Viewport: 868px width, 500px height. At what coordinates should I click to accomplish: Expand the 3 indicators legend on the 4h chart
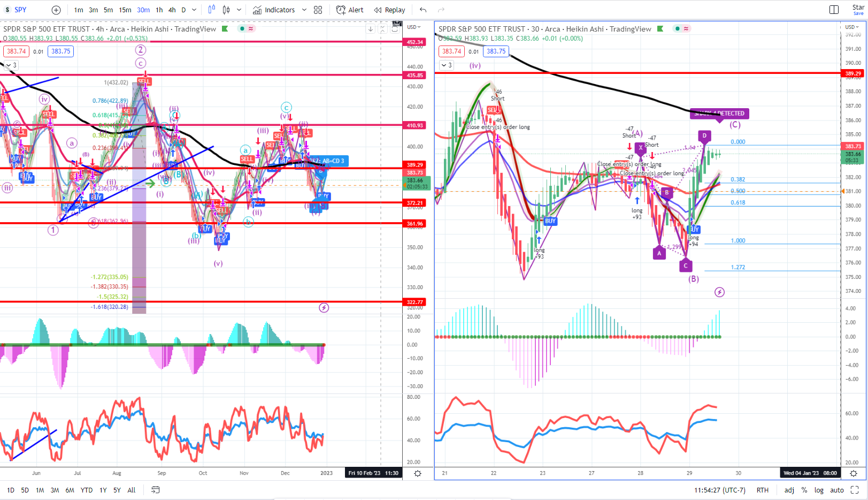tap(11, 65)
